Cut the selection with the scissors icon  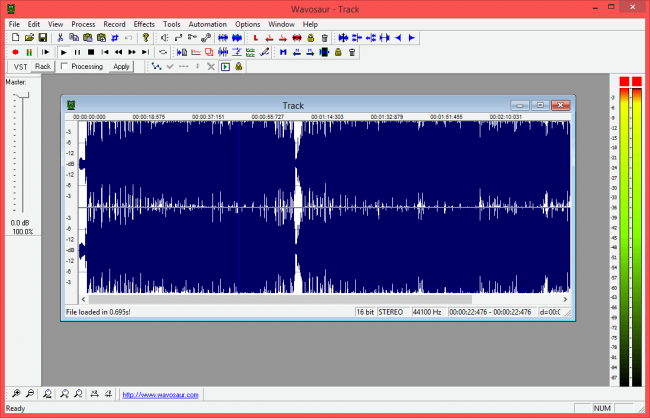(x=60, y=38)
